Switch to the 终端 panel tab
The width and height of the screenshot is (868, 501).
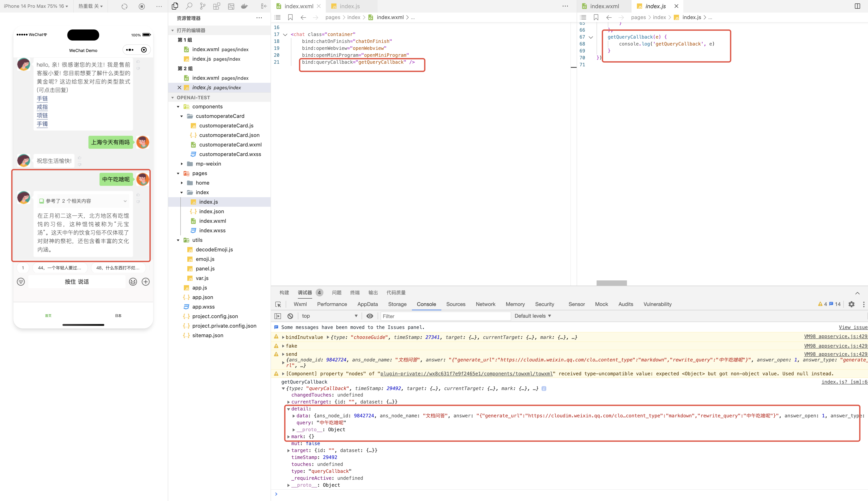coord(354,293)
